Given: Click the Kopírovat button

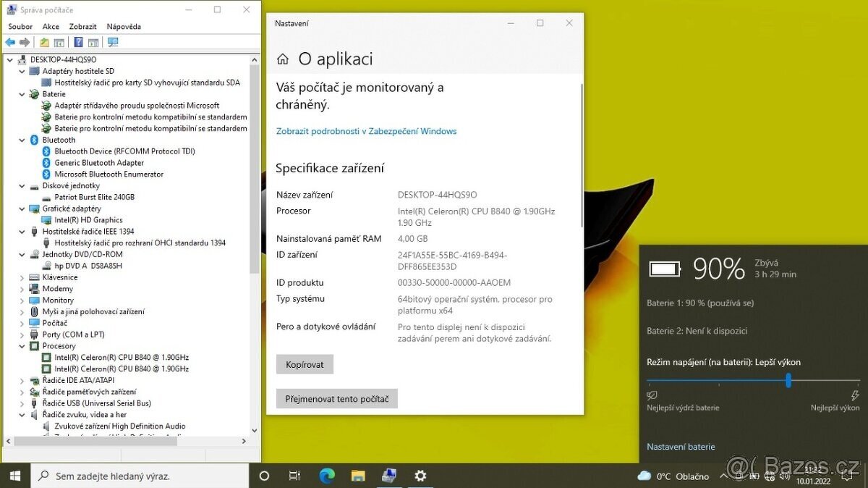Looking at the screenshot, I should (305, 364).
